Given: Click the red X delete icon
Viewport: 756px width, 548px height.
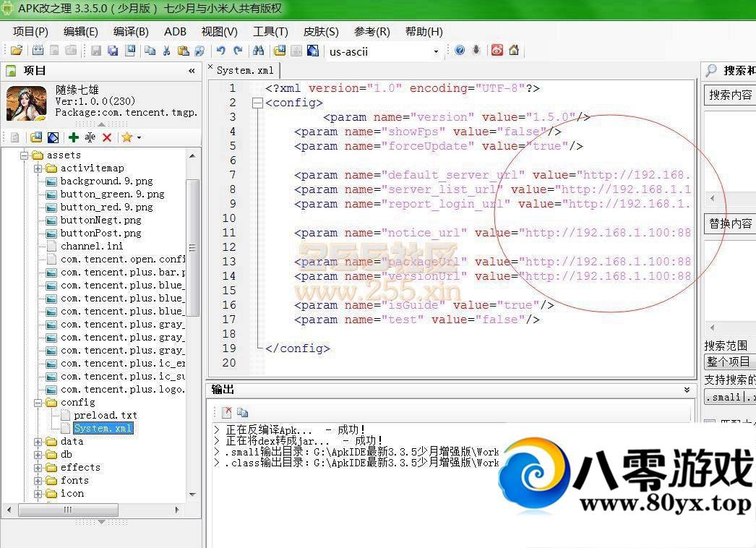Looking at the screenshot, I should point(107,137).
